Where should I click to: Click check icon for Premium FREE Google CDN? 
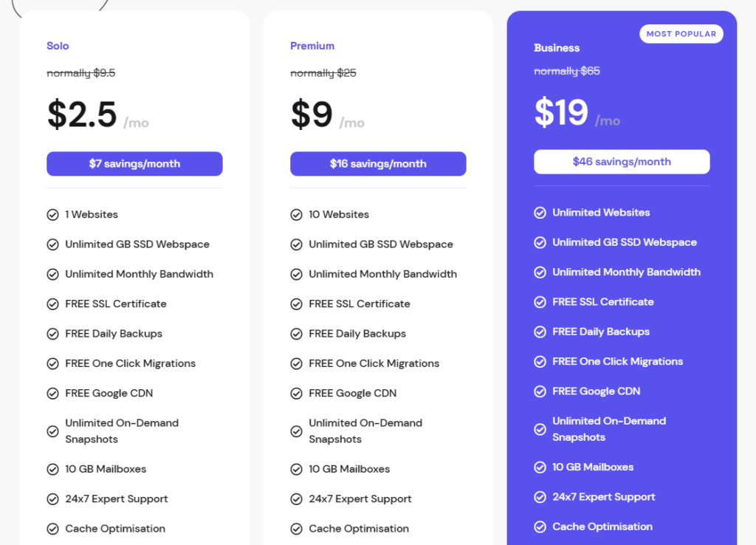click(x=296, y=394)
